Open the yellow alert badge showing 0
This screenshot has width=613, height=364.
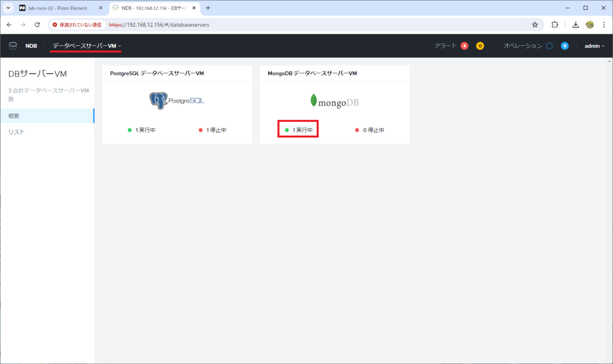(x=480, y=46)
